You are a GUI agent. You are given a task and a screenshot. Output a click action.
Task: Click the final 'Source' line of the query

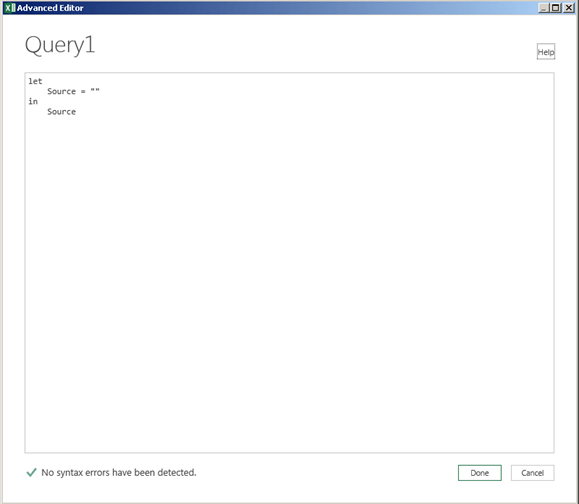61,112
